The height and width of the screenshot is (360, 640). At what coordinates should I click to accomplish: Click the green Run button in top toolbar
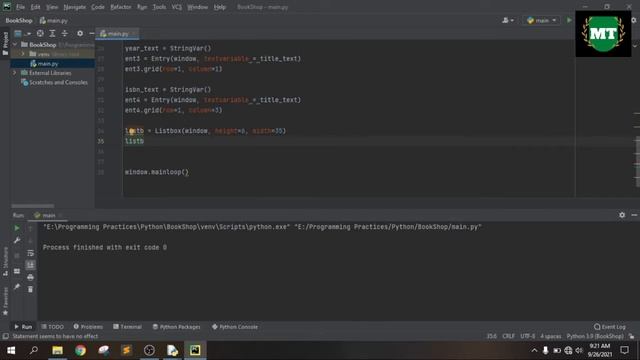569,20
